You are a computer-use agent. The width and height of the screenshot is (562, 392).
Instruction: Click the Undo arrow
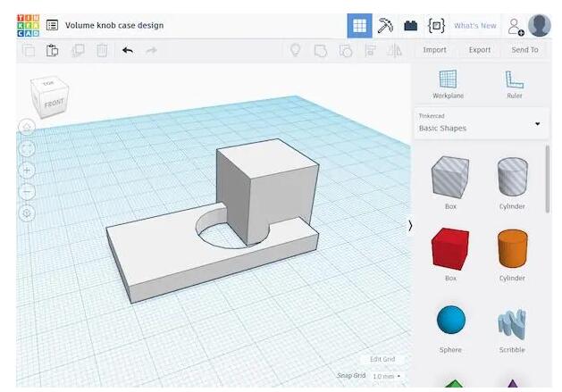pos(127,50)
